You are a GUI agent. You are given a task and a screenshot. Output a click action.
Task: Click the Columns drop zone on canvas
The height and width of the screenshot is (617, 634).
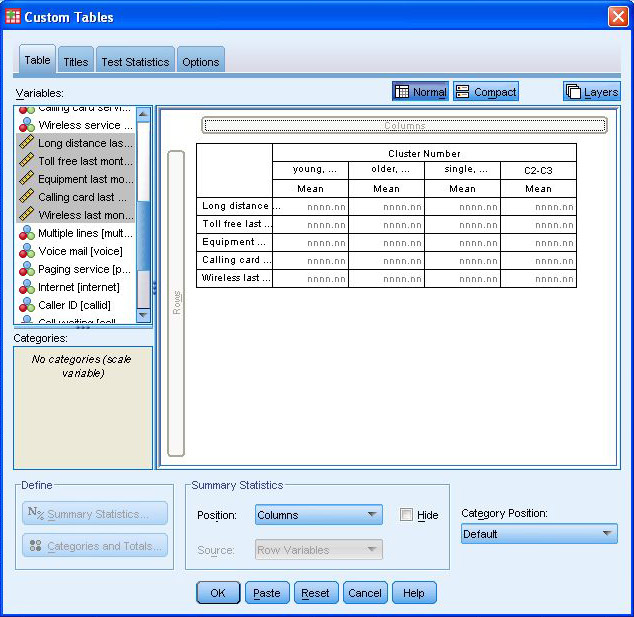[x=404, y=126]
